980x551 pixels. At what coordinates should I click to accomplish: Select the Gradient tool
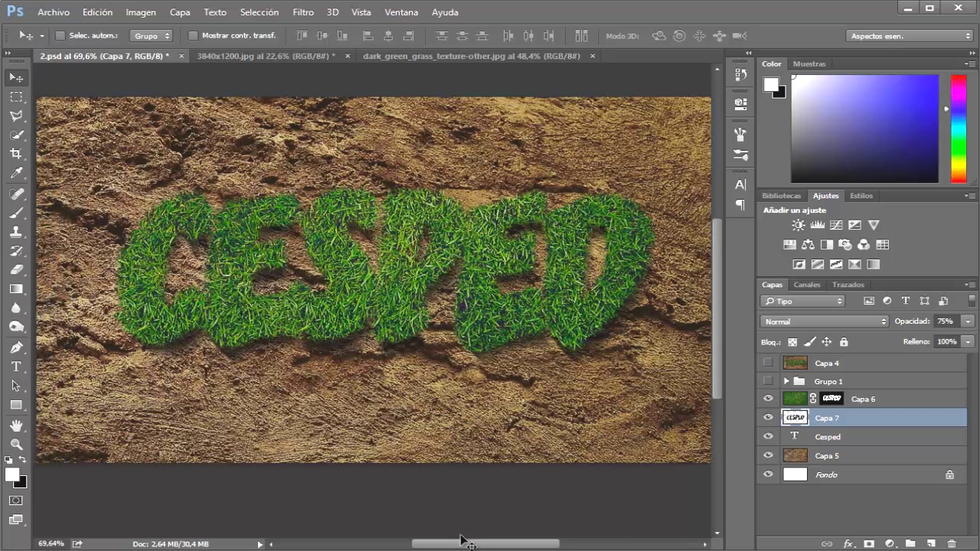pos(16,289)
